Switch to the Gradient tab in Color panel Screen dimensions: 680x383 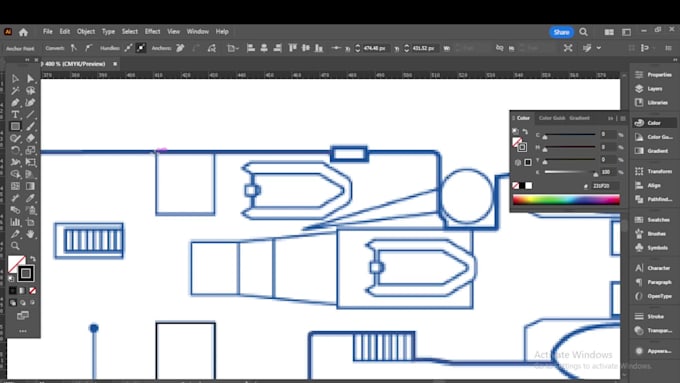579,118
